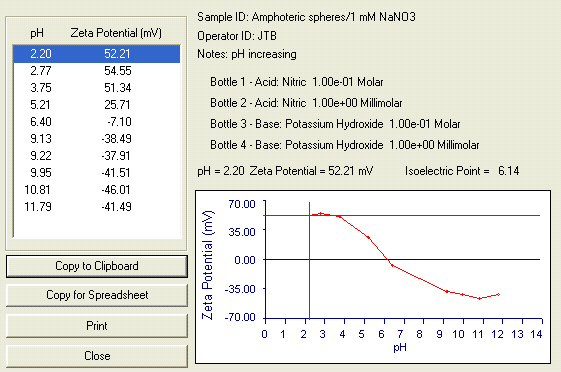This screenshot has width=561, height=372.
Task: Click the Sample ID text line
Action: point(306,17)
